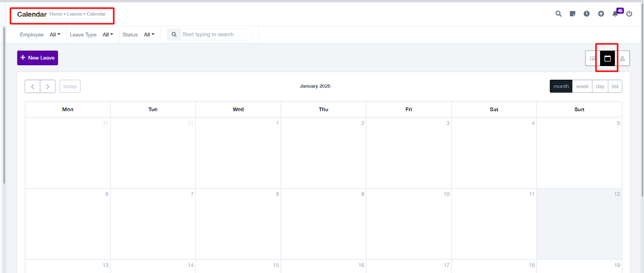
Task: Select day 11 in the calendar
Action: (494, 224)
